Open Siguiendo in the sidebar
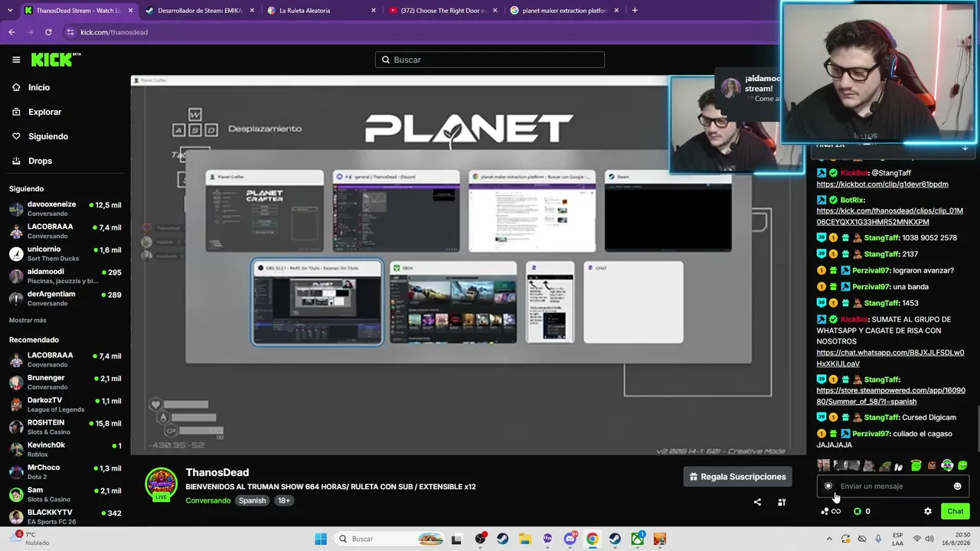 pos(48,136)
